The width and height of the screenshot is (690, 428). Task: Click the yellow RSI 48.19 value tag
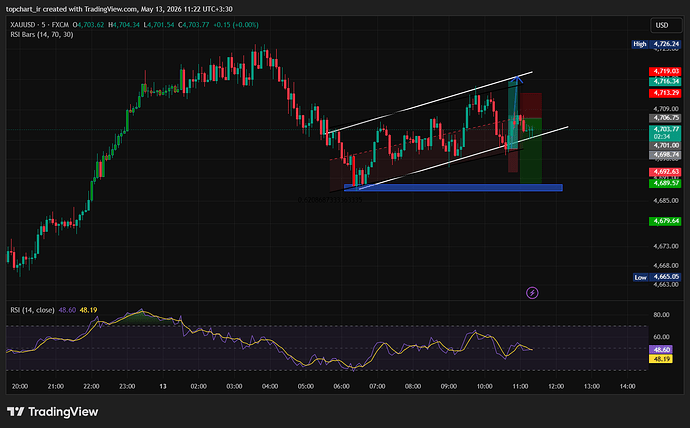click(x=661, y=359)
